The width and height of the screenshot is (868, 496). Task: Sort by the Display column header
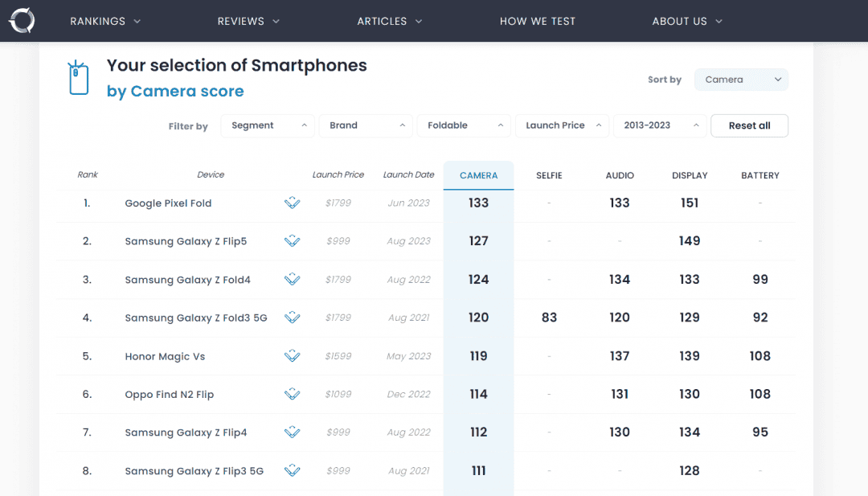pyautogui.click(x=690, y=175)
